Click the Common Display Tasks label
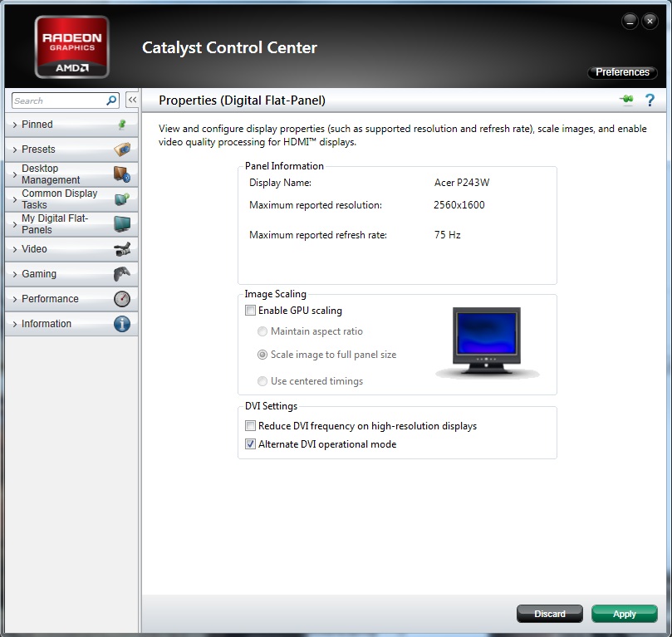 [60, 199]
